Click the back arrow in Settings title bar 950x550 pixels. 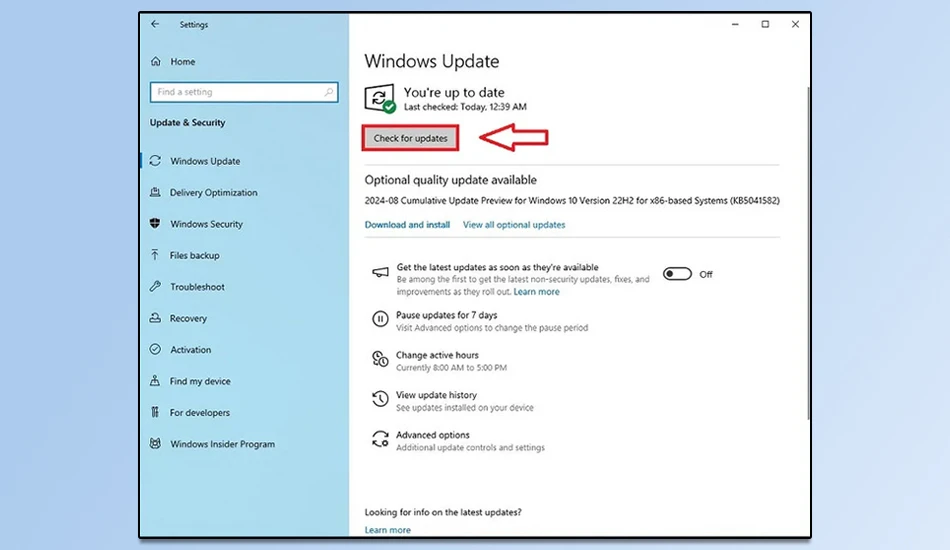155,24
